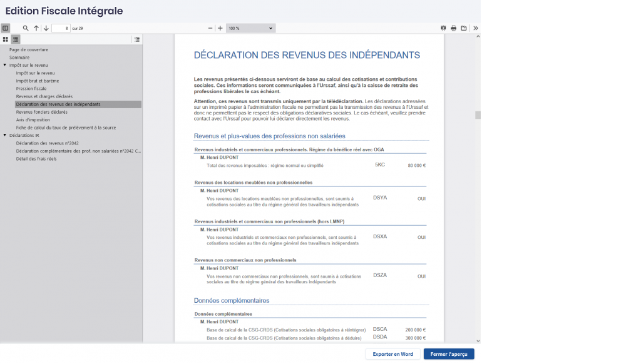
Task: Collapse the Impôt sur le revenu section
Action: click(5, 65)
